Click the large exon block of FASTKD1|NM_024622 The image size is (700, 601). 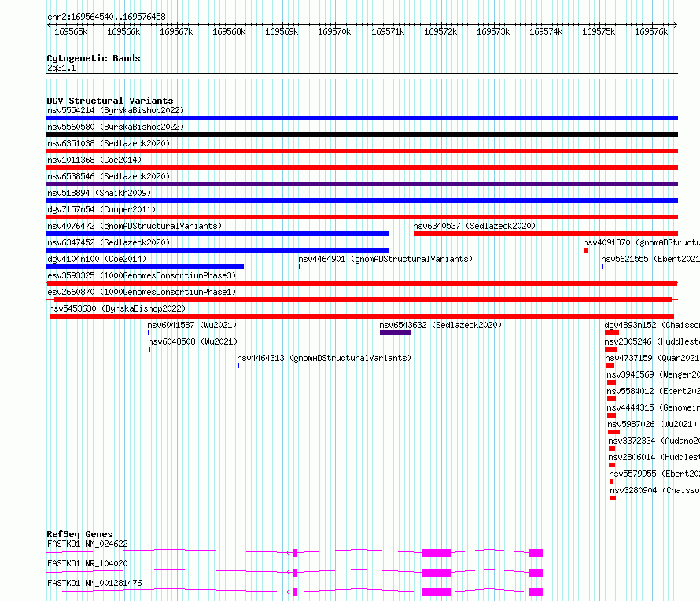(x=437, y=553)
